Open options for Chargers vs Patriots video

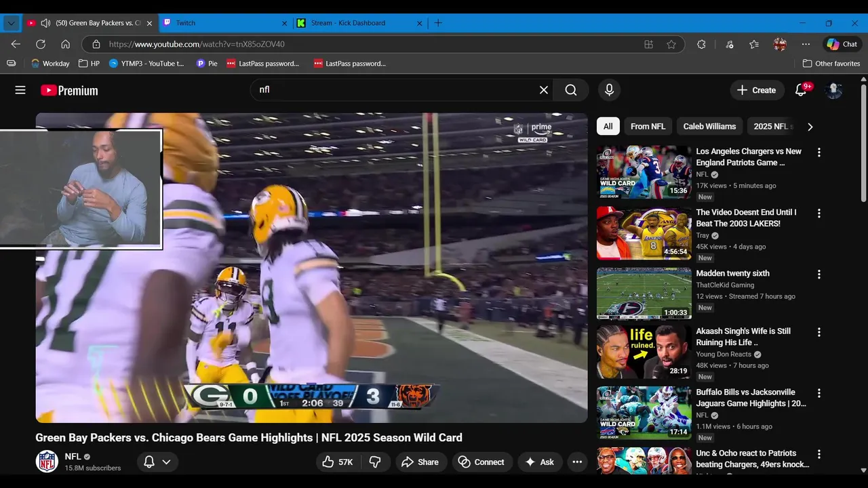coord(818,152)
